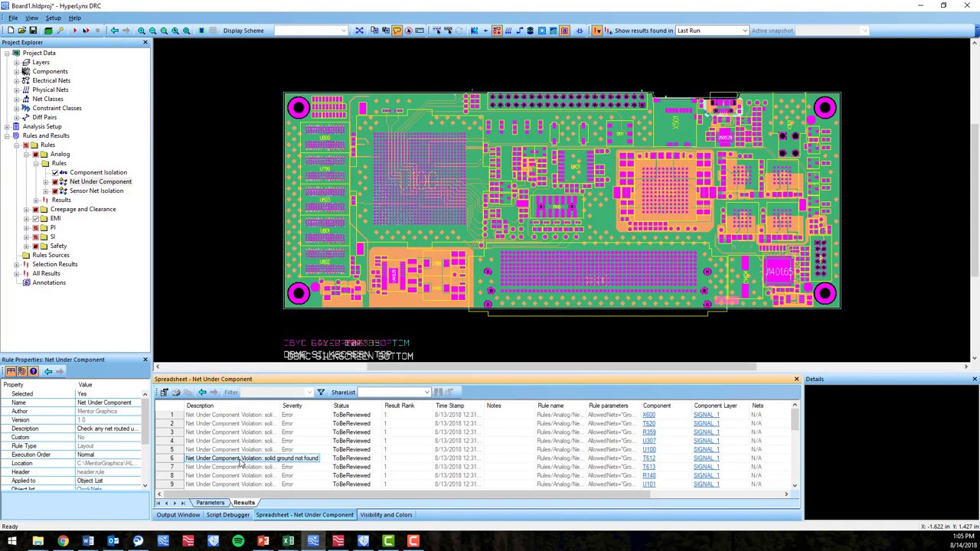This screenshot has width=980, height=551.
Task: Click the highlighted yellow tooltip toolbar icon
Action: point(397,31)
